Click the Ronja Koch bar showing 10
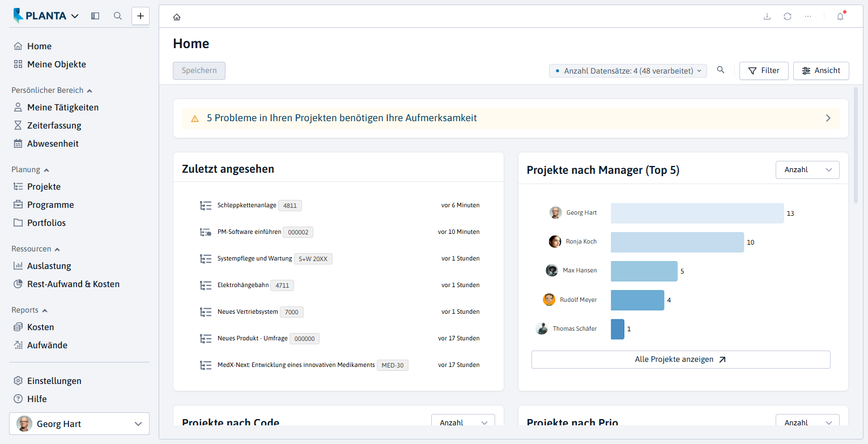 [x=677, y=242]
